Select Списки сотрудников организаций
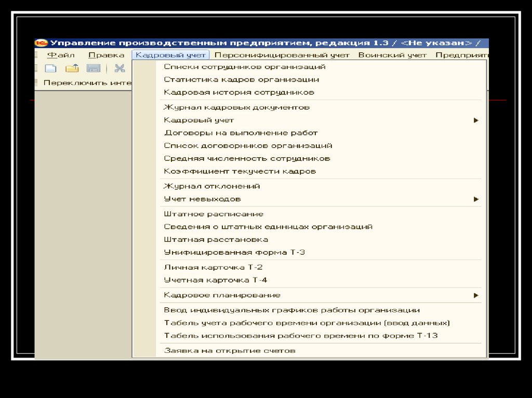Viewport: 532px width, 398px height. point(245,67)
